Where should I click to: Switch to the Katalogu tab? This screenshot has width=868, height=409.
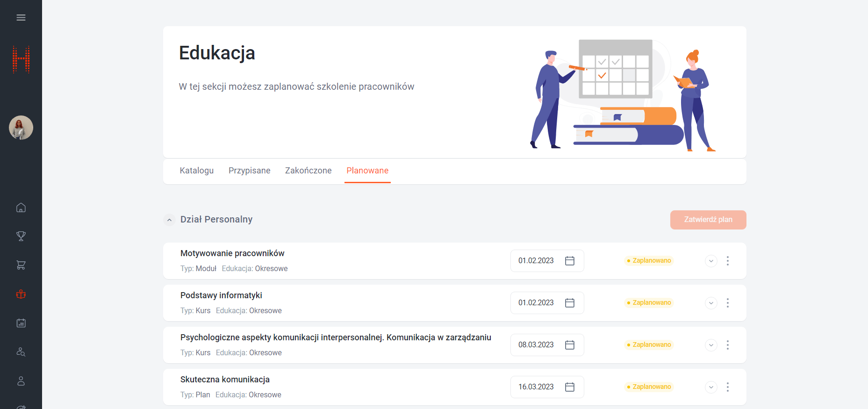pos(196,171)
